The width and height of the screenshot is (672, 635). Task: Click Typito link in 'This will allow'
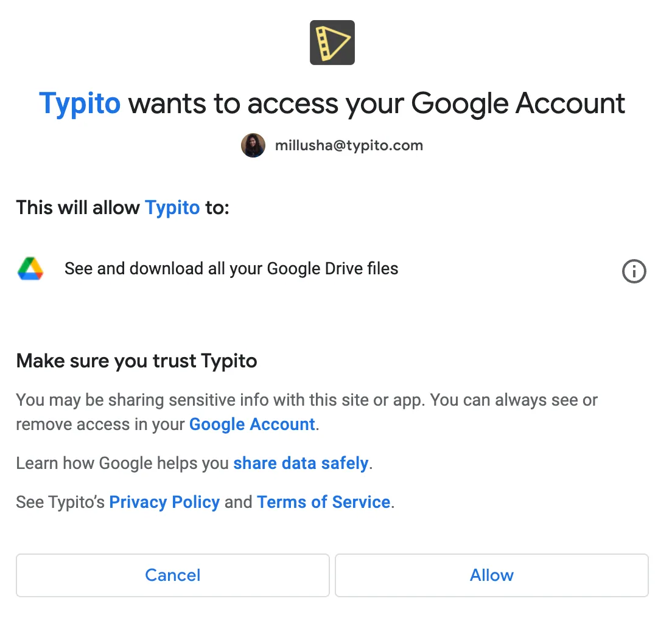point(172,207)
